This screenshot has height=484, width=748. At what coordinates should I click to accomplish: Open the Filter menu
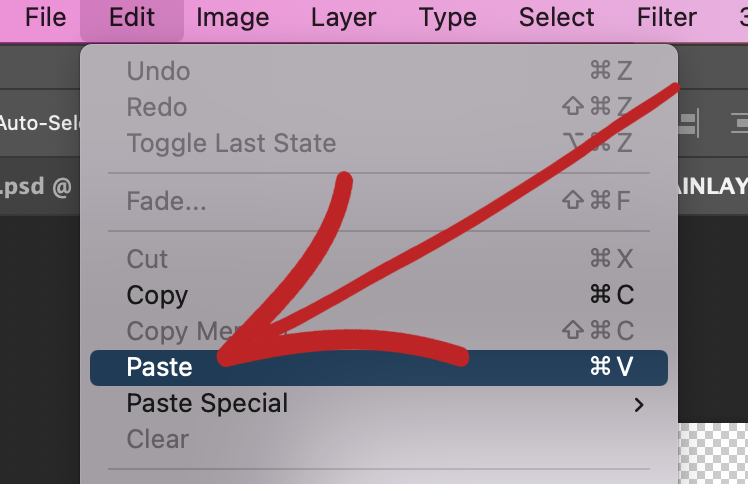click(x=666, y=18)
